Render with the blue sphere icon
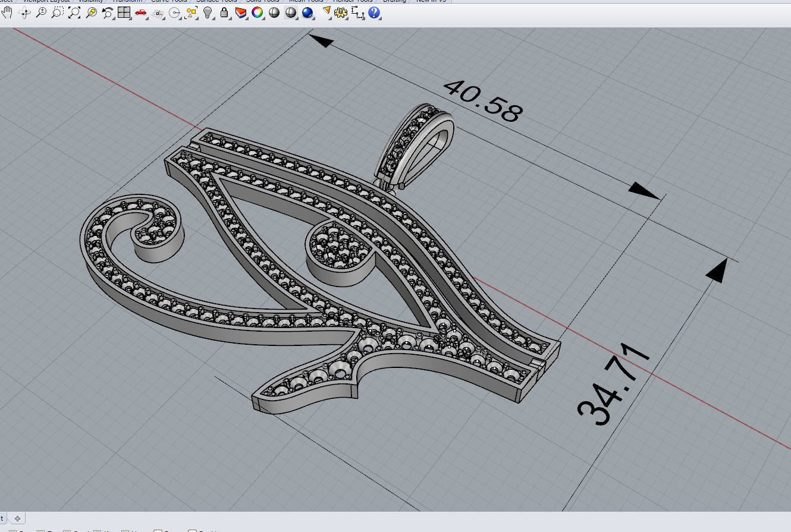 tap(307, 12)
